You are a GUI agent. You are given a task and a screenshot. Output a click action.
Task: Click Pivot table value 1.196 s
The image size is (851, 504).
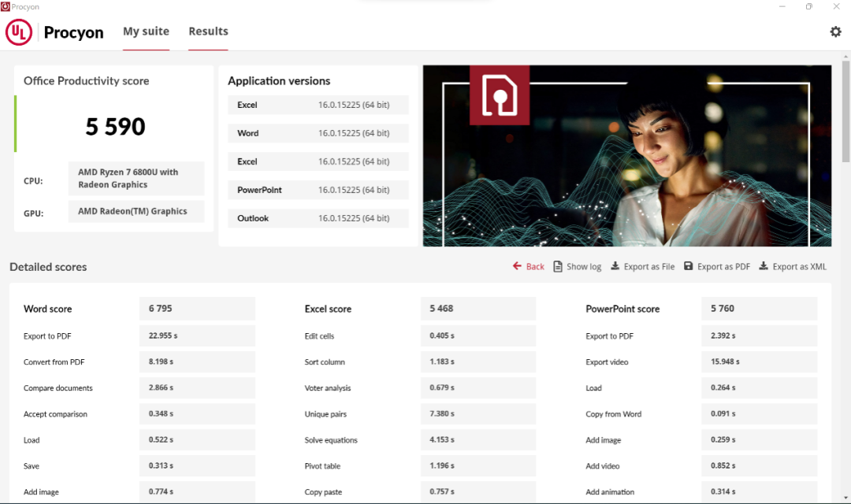point(478,466)
